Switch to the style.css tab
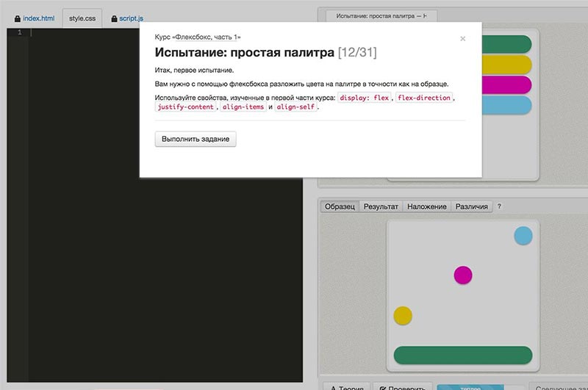Image resolution: width=588 pixels, height=390 pixels. click(82, 18)
